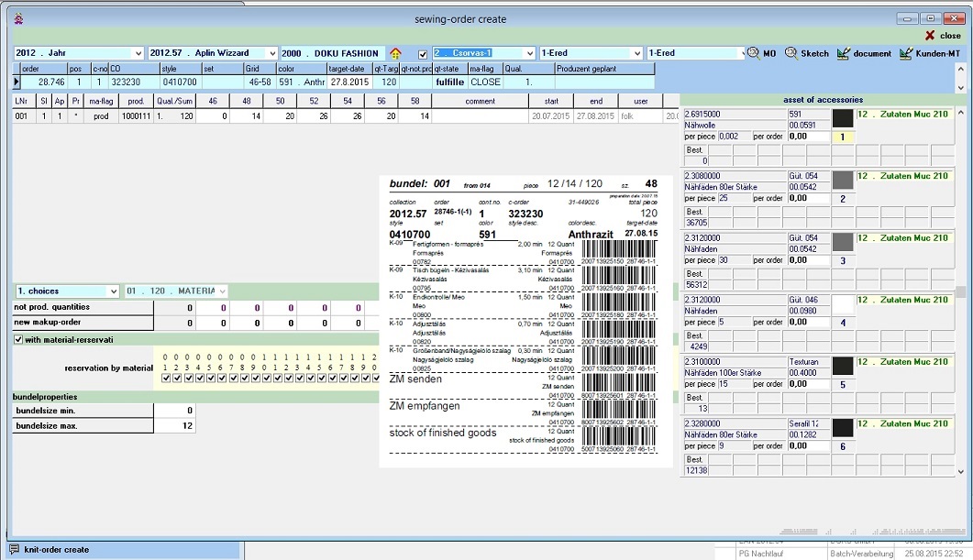Uncheck the with material-reservation checkbox
The width and height of the screenshot is (973, 560).
coord(19,340)
